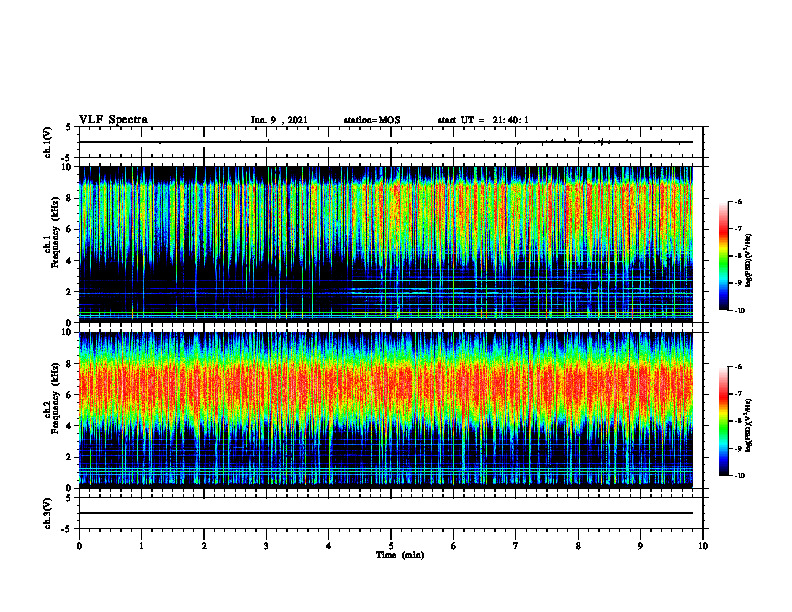
Task: Click the ch.3 voltage waveform trace
Action: (x=386, y=513)
